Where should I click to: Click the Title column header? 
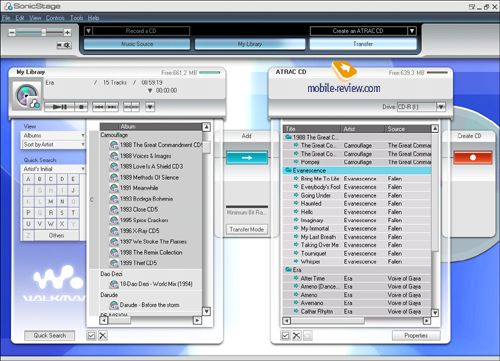tap(313, 129)
